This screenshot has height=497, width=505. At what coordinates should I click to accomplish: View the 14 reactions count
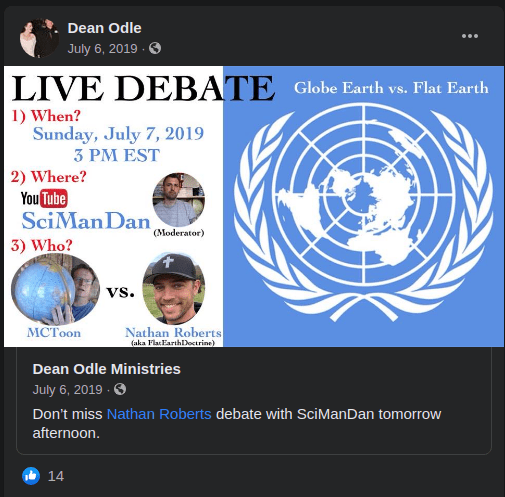(56, 476)
